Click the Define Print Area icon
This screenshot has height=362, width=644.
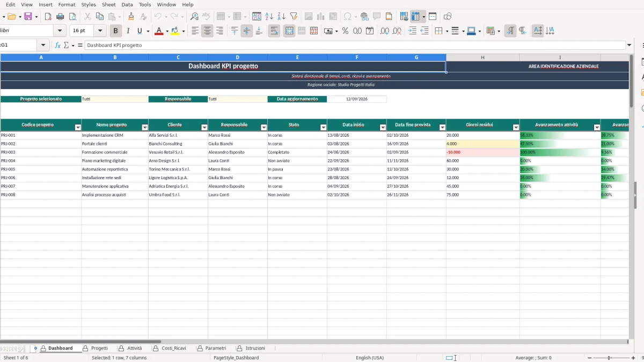point(404,17)
